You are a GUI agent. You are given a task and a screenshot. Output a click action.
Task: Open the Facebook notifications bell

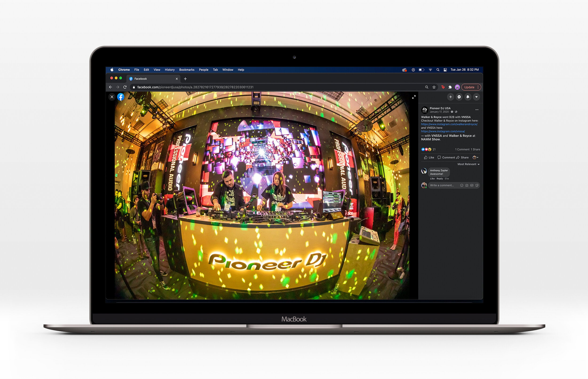(x=468, y=97)
